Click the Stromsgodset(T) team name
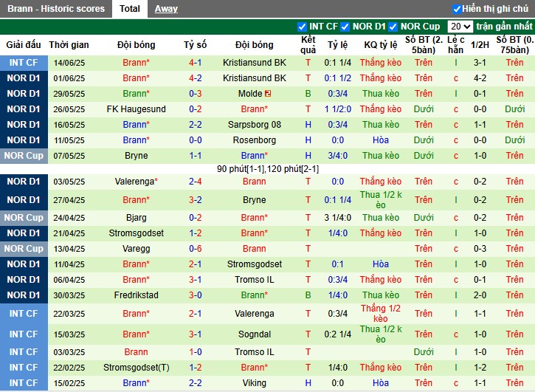 [x=136, y=368]
